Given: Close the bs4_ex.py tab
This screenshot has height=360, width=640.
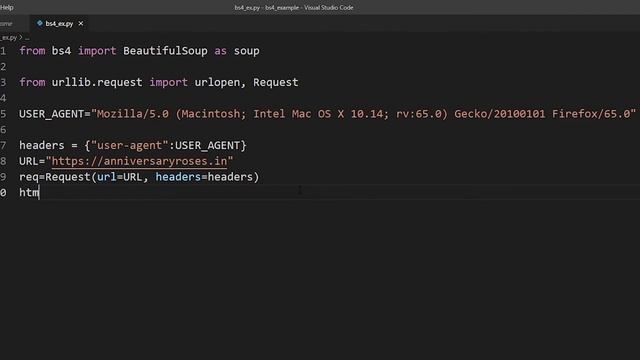Looking at the screenshot, I should click(81, 24).
